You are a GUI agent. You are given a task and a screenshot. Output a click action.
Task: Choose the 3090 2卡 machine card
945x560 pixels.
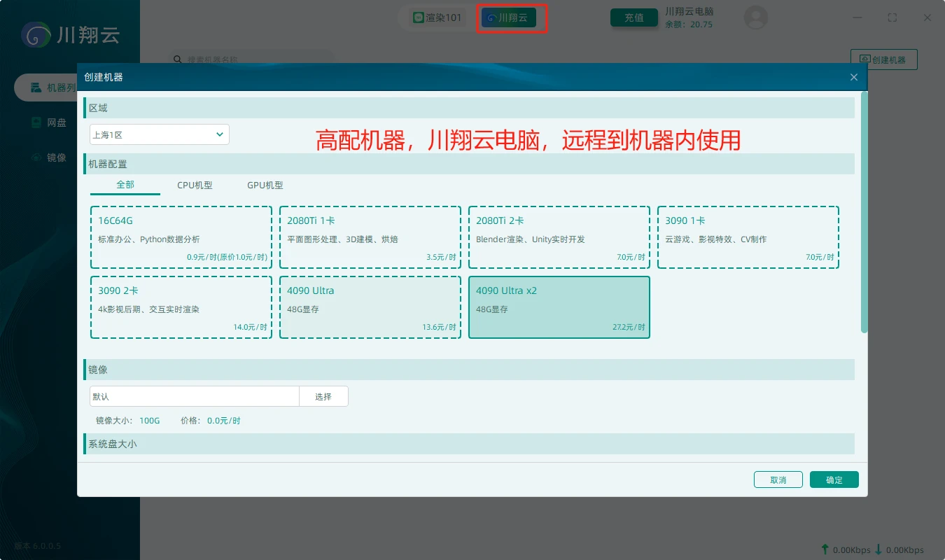181,307
